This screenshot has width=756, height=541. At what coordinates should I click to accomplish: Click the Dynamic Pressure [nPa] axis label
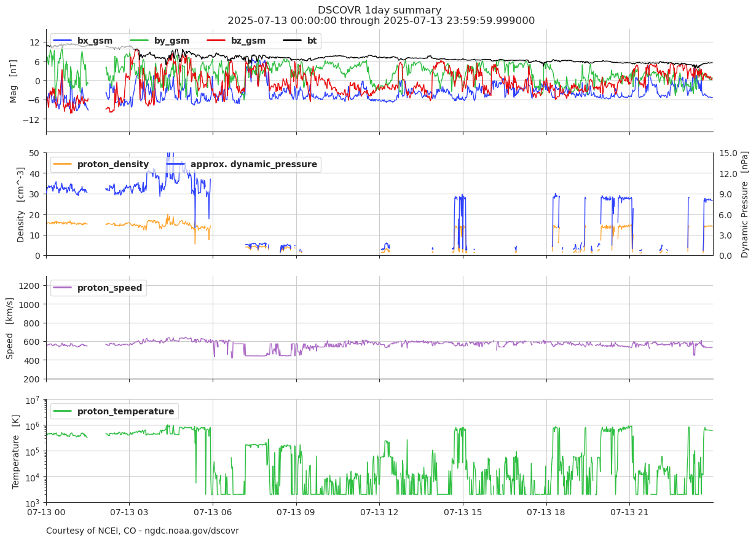(x=744, y=204)
